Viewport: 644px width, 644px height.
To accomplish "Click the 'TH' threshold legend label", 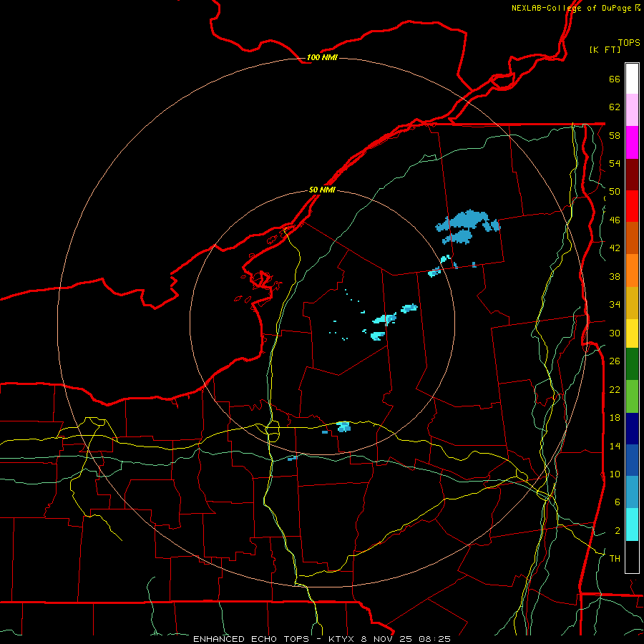I will point(615,559).
